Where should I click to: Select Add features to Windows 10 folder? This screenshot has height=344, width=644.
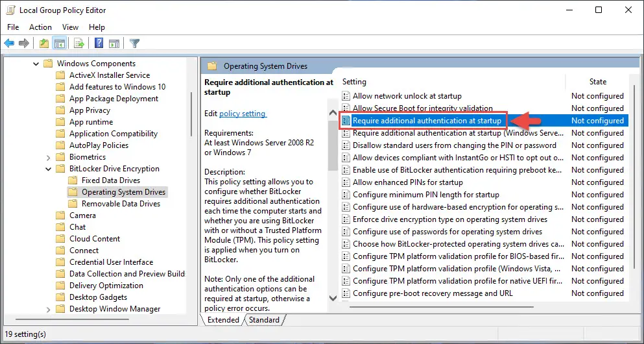[x=117, y=87]
